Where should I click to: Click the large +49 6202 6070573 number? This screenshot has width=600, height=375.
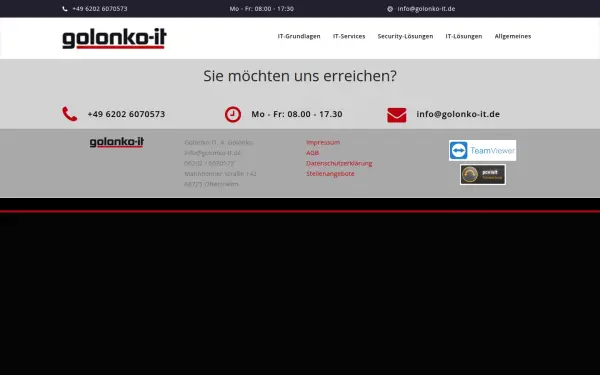coord(126,114)
